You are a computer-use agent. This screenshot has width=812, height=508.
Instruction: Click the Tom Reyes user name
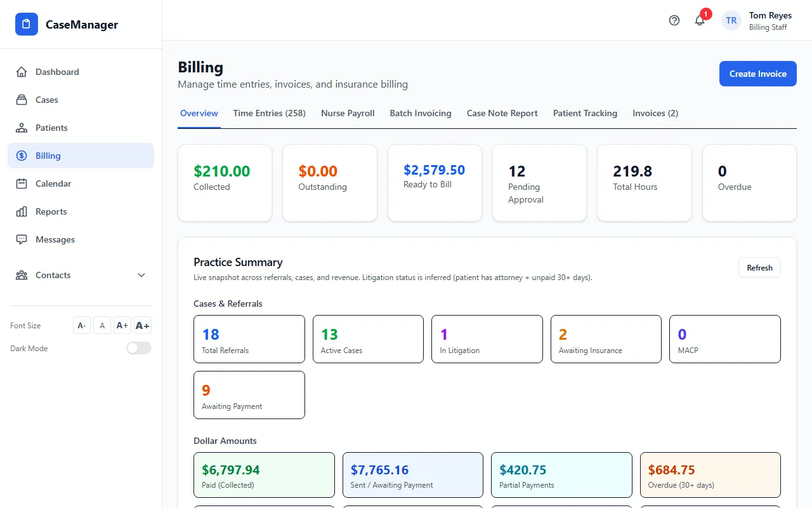click(770, 15)
